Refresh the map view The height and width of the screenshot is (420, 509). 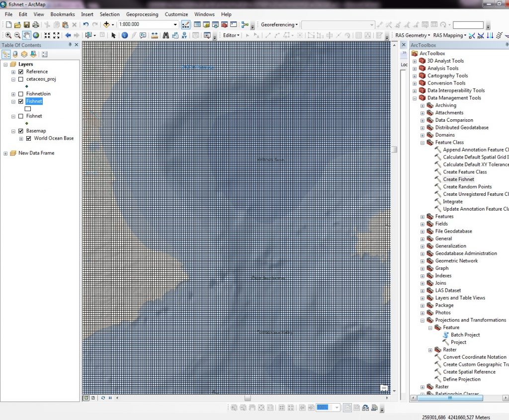click(103, 398)
